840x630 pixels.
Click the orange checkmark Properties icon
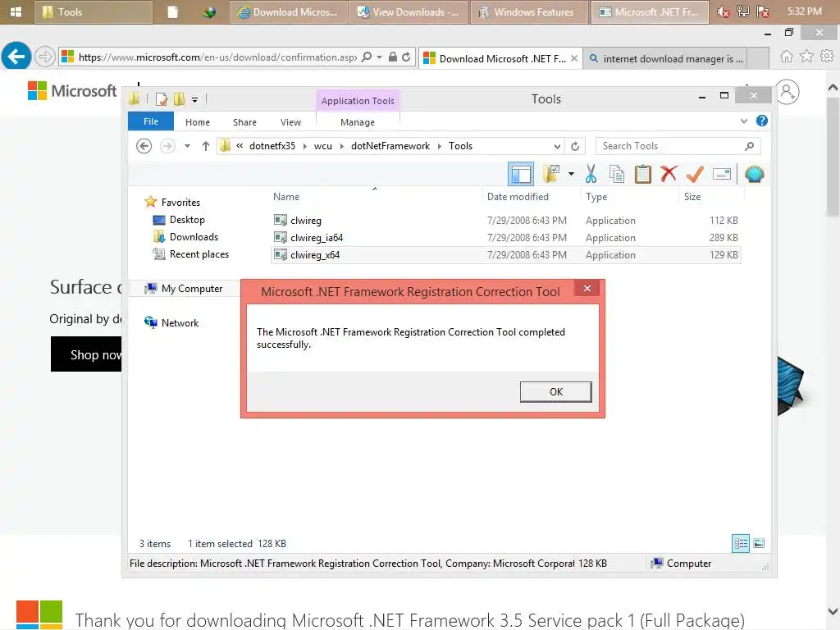point(695,174)
